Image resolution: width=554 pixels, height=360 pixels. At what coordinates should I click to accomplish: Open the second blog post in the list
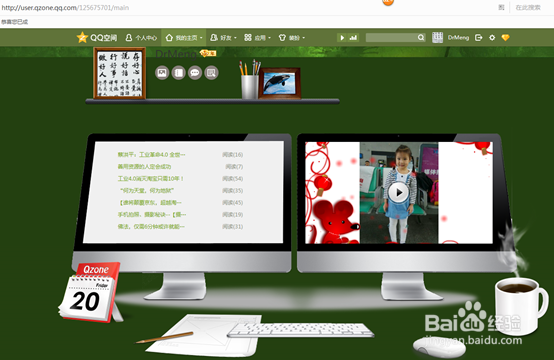(144, 167)
